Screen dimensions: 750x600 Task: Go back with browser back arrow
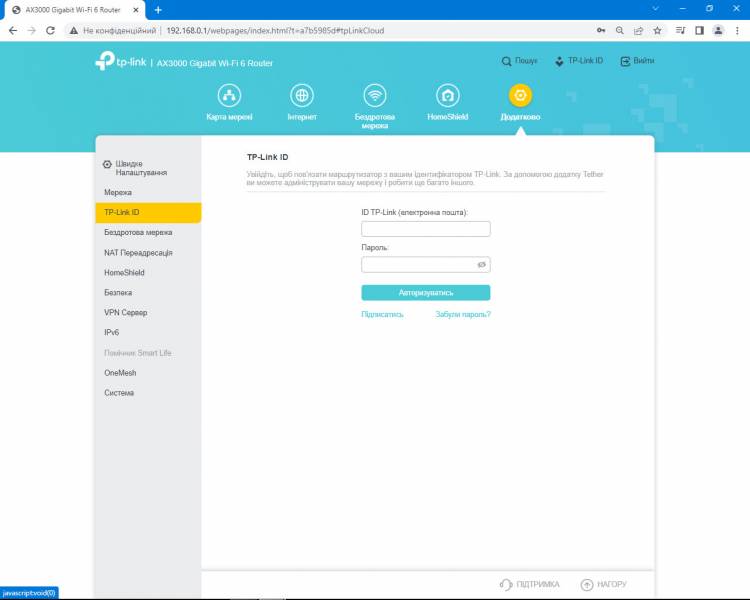13,31
